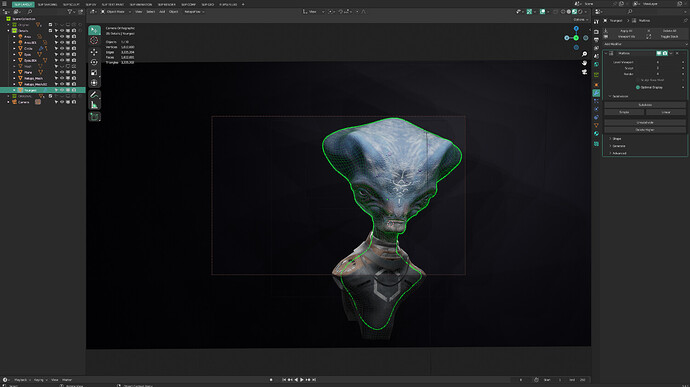Open the Modifier wrench properties tab

pos(596,93)
